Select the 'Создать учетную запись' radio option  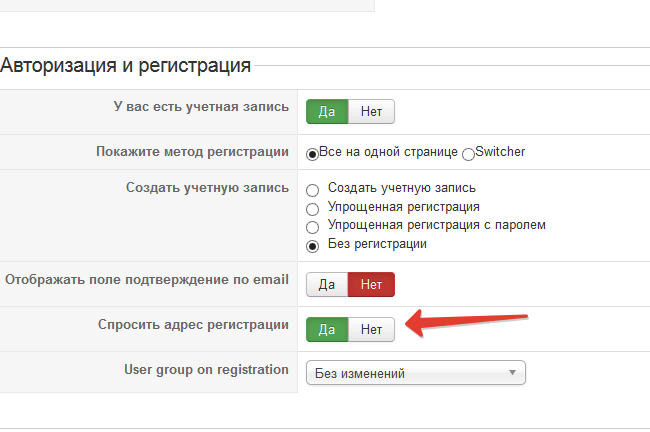pyautogui.click(x=313, y=189)
